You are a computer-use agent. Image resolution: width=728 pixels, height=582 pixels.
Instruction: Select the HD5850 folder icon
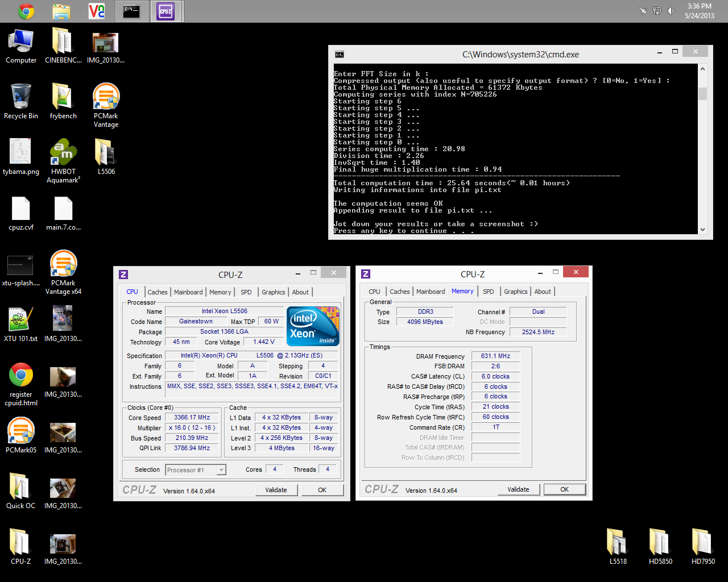click(x=660, y=547)
